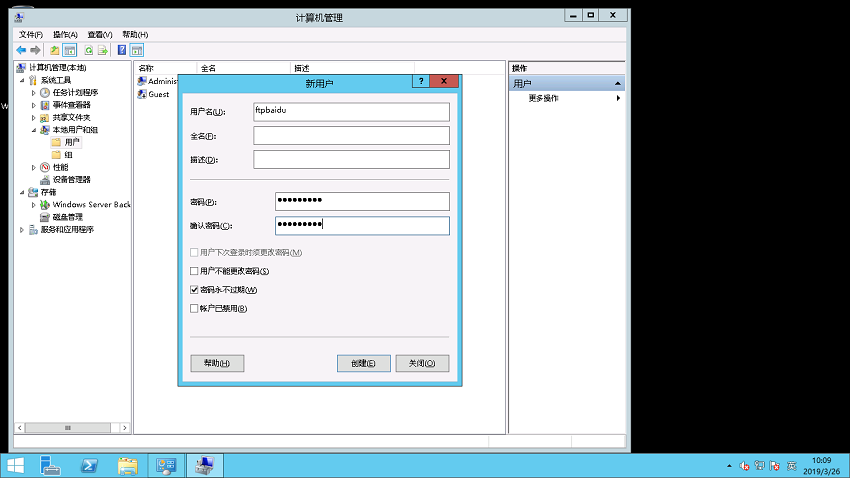This screenshot has height=478, width=850.
Task: Click the 任务计划程序 clock icon
Action: click(45, 93)
